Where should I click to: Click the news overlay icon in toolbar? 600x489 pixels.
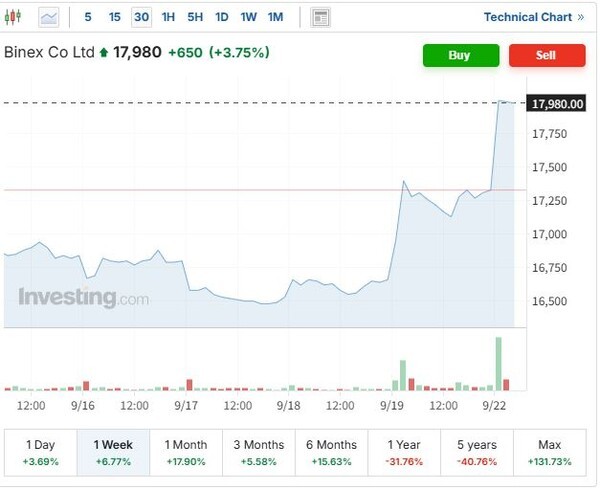pos(320,17)
